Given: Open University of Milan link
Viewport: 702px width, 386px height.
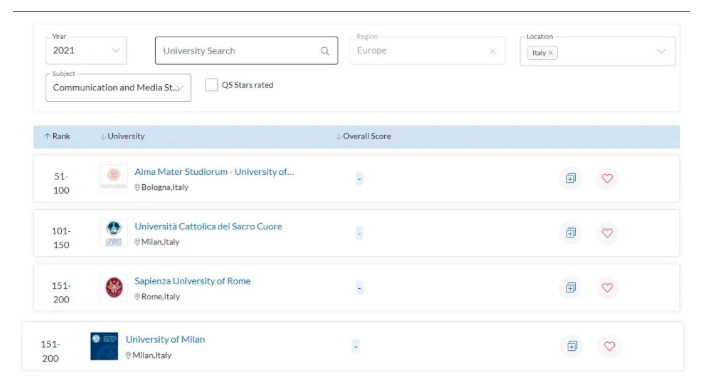Looking at the screenshot, I should tap(165, 339).
